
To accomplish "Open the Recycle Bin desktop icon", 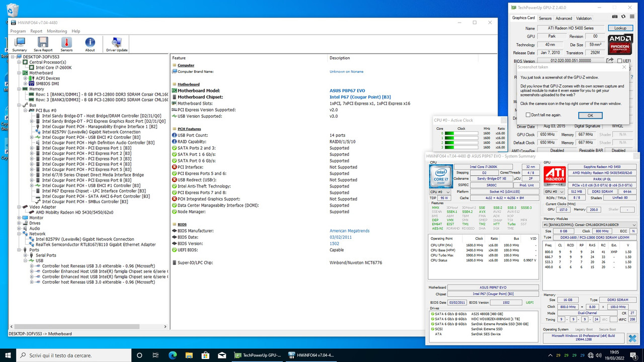I will click(x=12, y=10).
